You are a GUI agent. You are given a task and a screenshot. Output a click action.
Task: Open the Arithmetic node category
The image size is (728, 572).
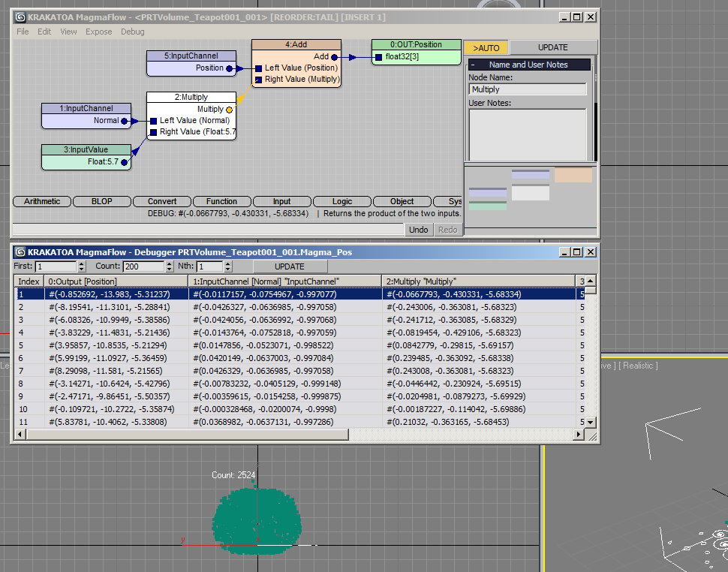41,200
